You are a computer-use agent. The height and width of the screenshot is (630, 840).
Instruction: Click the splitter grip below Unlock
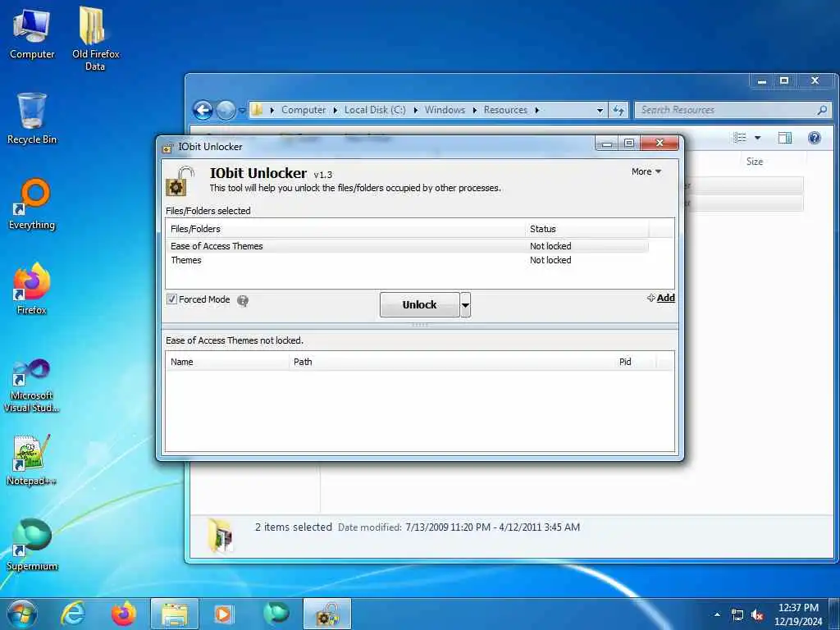coord(419,325)
